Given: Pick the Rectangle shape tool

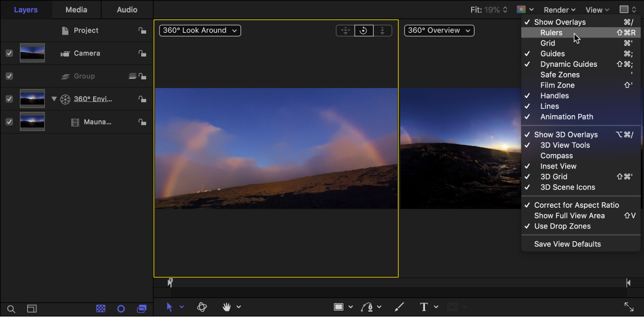Looking at the screenshot, I should click(339, 307).
